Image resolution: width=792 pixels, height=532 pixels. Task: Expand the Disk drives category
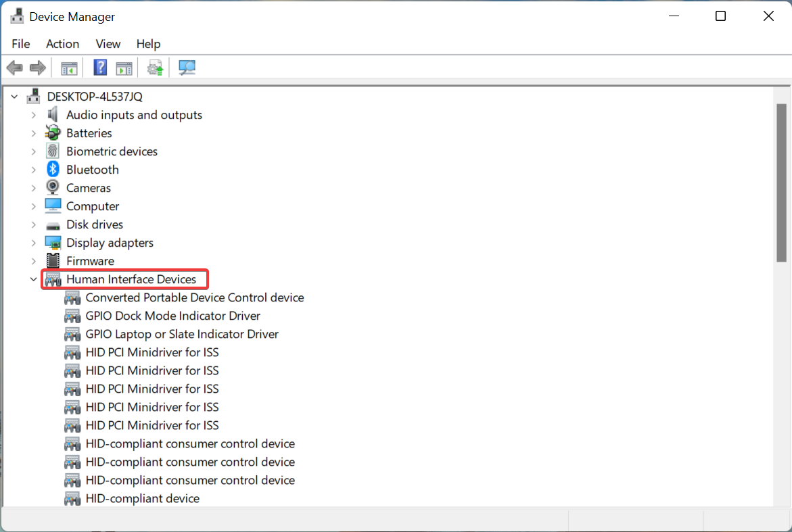point(33,224)
